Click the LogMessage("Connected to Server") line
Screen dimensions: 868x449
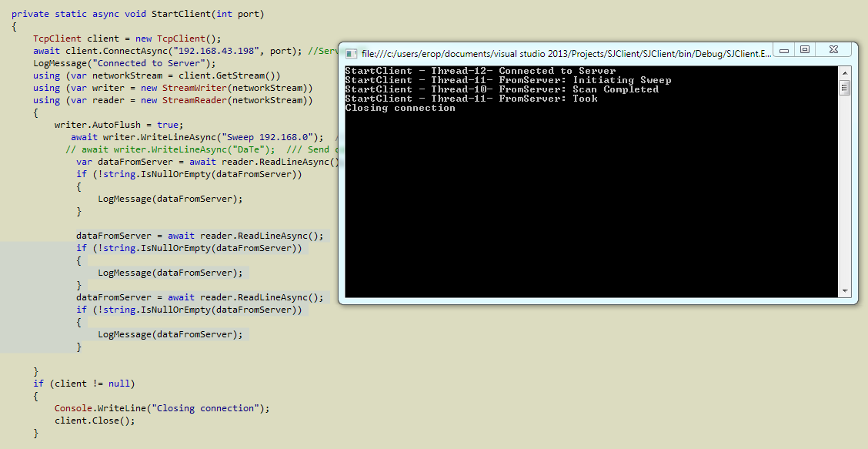coord(124,63)
